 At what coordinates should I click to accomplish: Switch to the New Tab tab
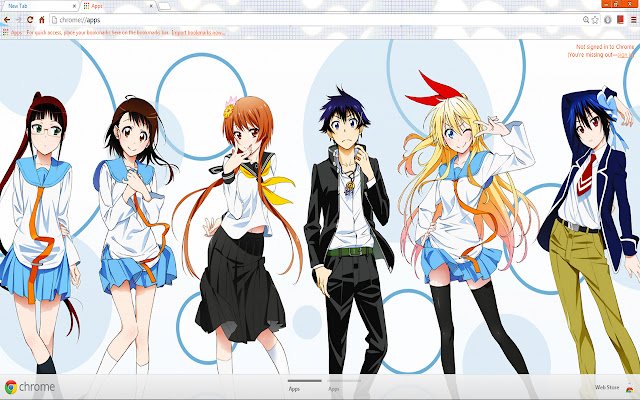tap(39, 6)
